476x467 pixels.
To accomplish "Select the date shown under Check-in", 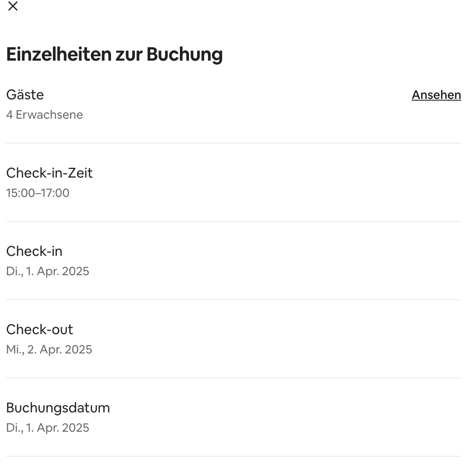I will pos(47,271).
